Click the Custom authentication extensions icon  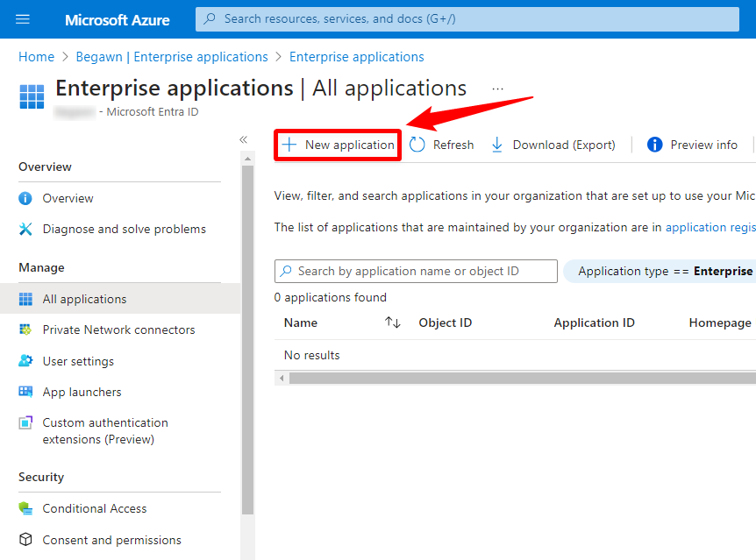[x=25, y=422]
